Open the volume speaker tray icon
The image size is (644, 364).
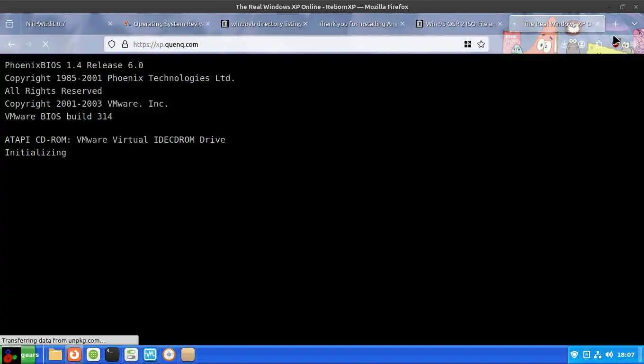pyautogui.click(x=609, y=355)
